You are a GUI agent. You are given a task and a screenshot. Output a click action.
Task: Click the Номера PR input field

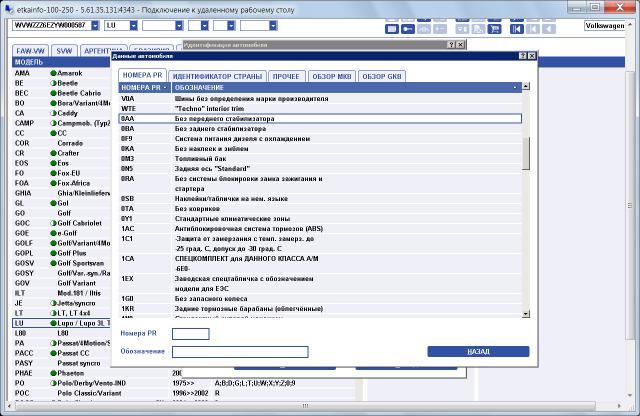[x=191, y=334]
